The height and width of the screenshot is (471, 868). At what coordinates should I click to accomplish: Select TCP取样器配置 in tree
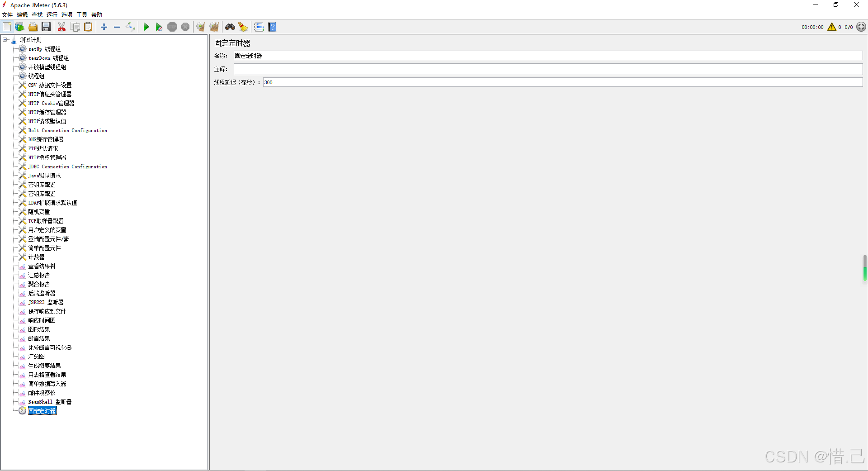46,221
